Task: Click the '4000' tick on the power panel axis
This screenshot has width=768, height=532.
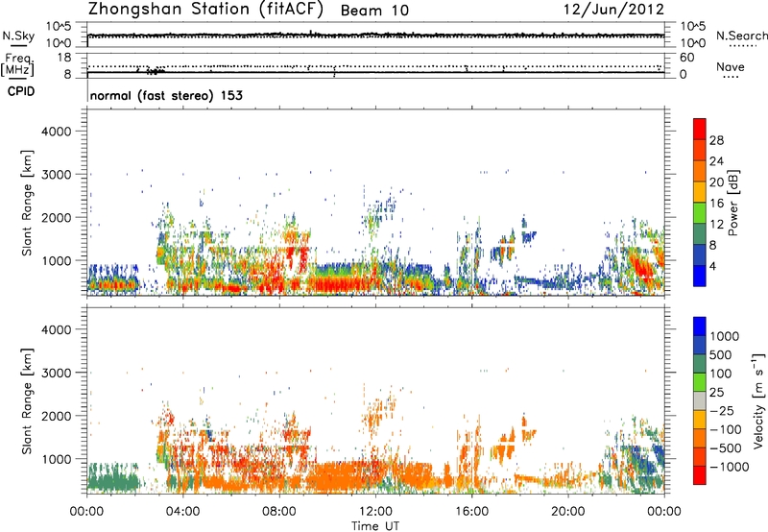Action: [57, 132]
